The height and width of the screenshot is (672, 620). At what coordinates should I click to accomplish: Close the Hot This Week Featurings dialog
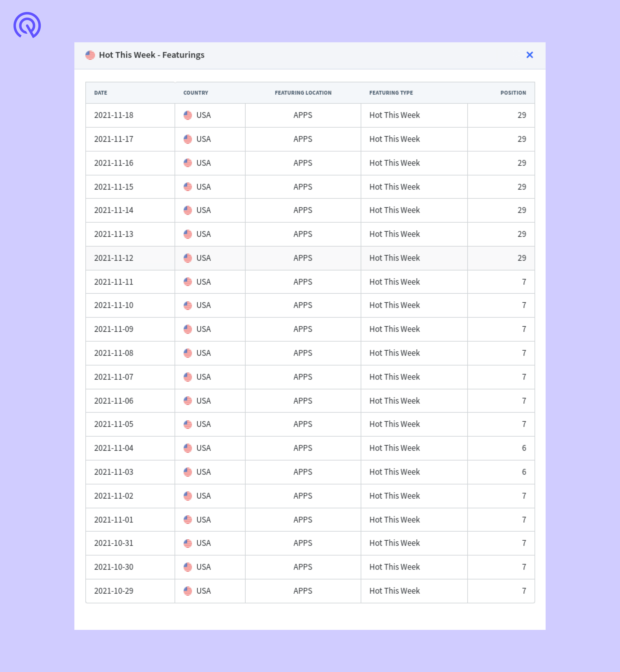tap(529, 55)
